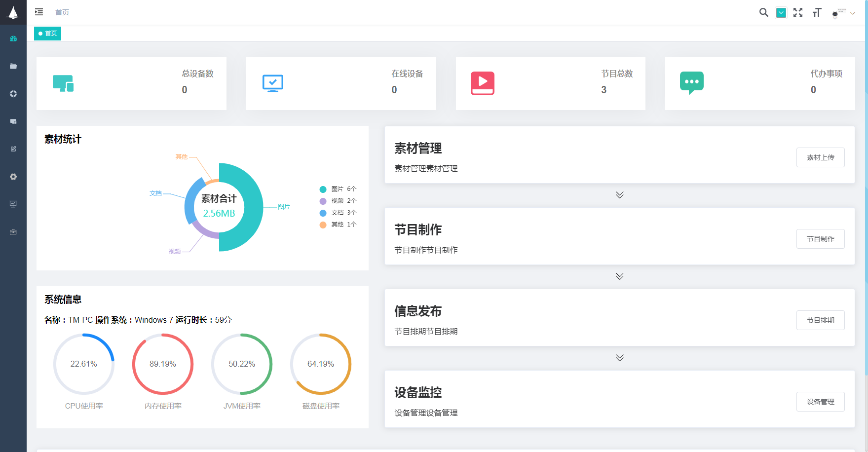
Task: Click the 设备监控 card title
Action: tap(418, 392)
